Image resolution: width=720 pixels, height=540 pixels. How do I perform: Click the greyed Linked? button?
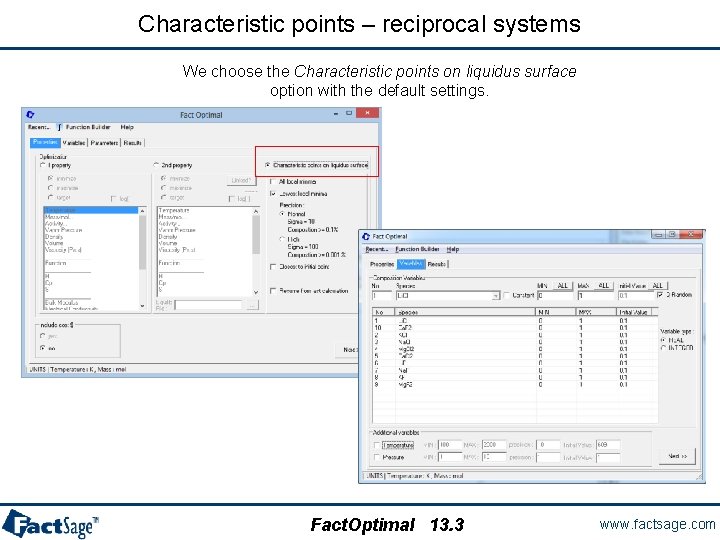tap(241, 180)
